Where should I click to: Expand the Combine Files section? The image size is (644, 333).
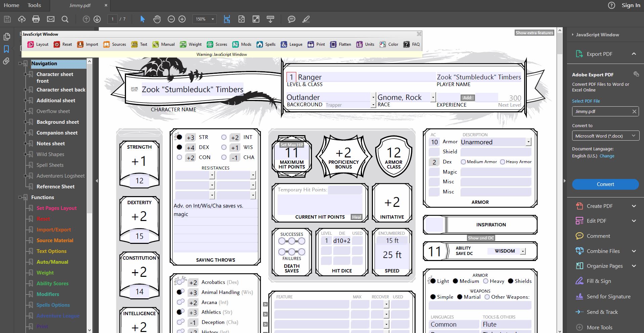point(634,251)
